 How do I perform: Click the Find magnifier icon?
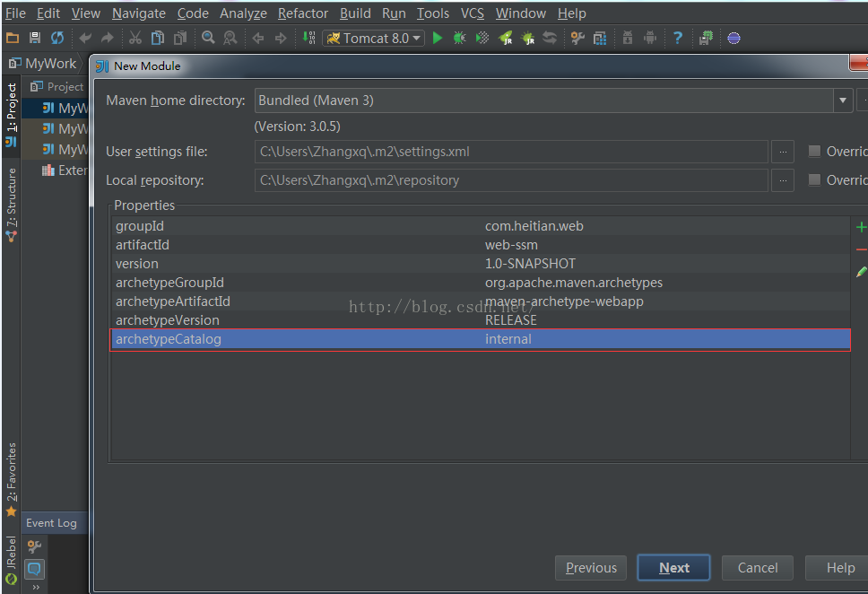click(208, 38)
